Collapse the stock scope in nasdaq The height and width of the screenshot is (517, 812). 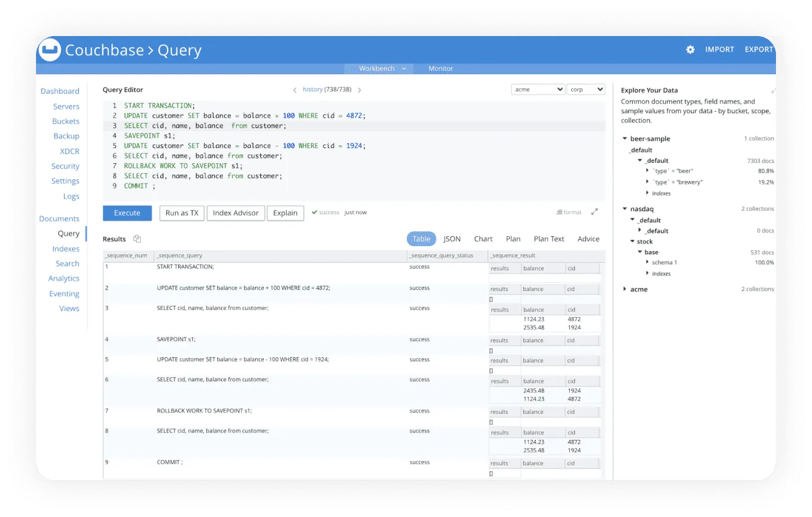[x=633, y=242]
